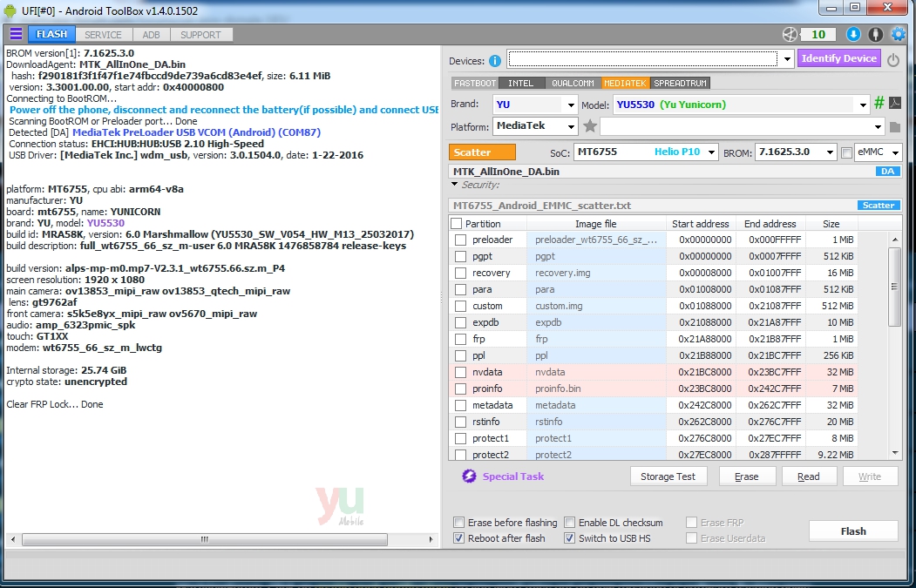Viewport: 916px width, 588px height.
Task: Click the MTK_AllInOne_DA.bin file field
Action: click(675, 171)
